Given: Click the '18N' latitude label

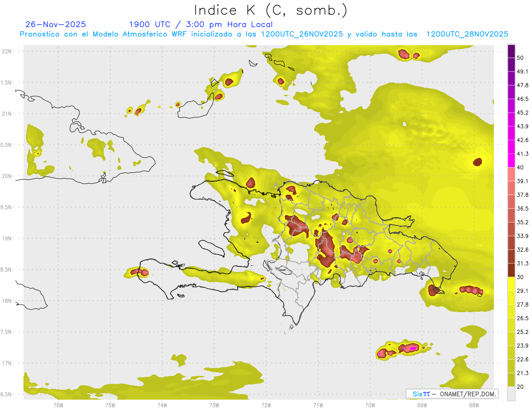Looking at the screenshot, I should click(x=7, y=301).
